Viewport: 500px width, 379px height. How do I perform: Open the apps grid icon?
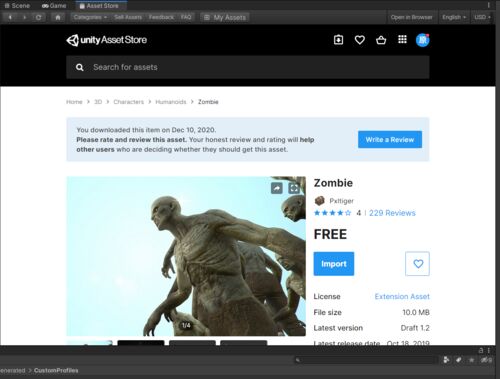402,39
